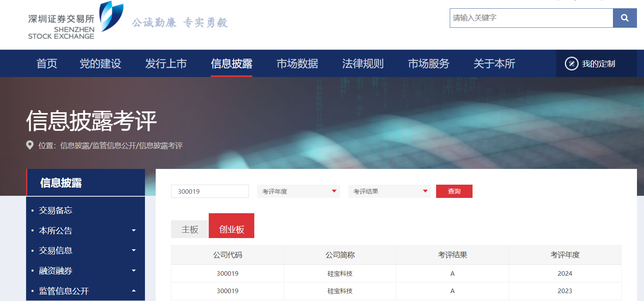644x301 pixels.
Task: Collapse the 监管信息公开 sidebar section
Action: 134,291
